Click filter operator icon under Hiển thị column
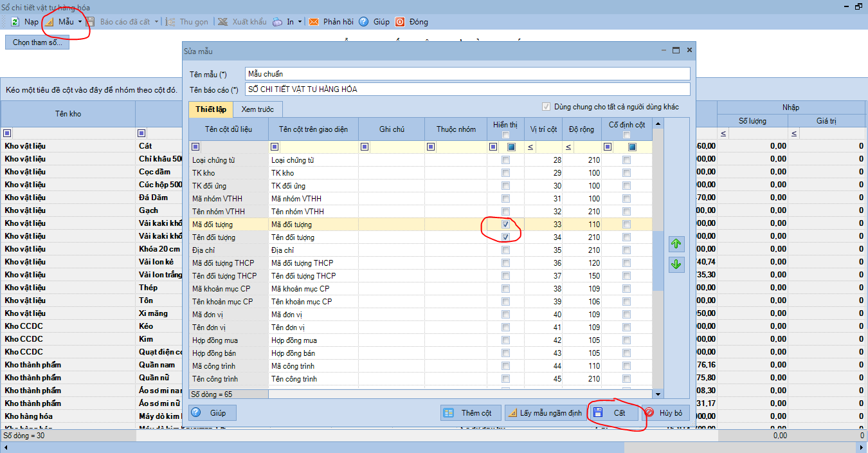 tap(493, 147)
